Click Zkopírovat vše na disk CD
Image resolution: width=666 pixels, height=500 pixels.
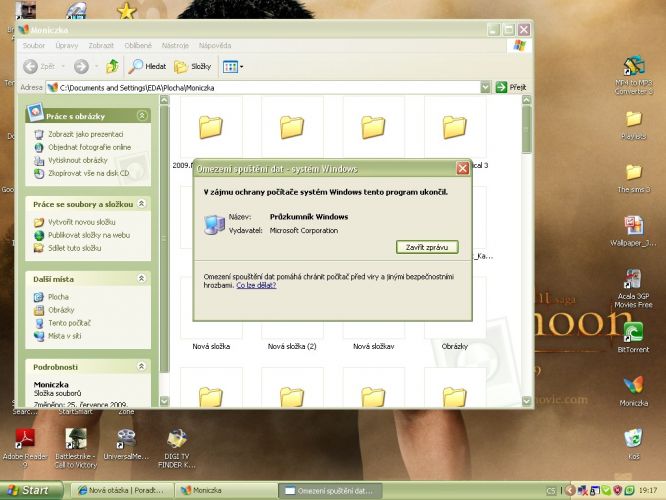coord(88,173)
